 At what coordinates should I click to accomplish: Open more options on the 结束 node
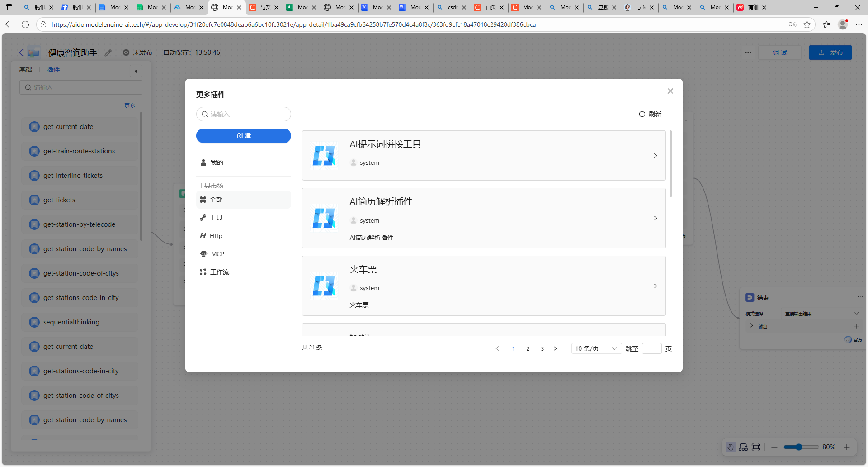tap(861, 297)
